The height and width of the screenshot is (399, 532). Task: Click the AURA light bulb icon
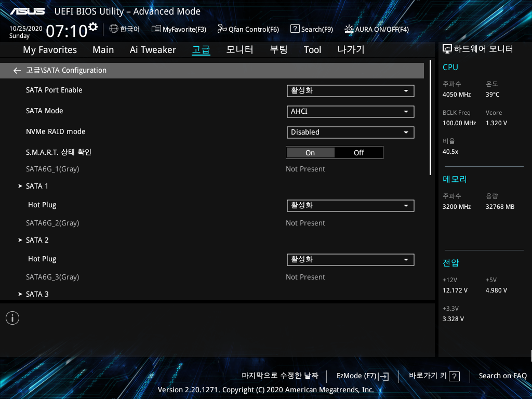(349, 29)
